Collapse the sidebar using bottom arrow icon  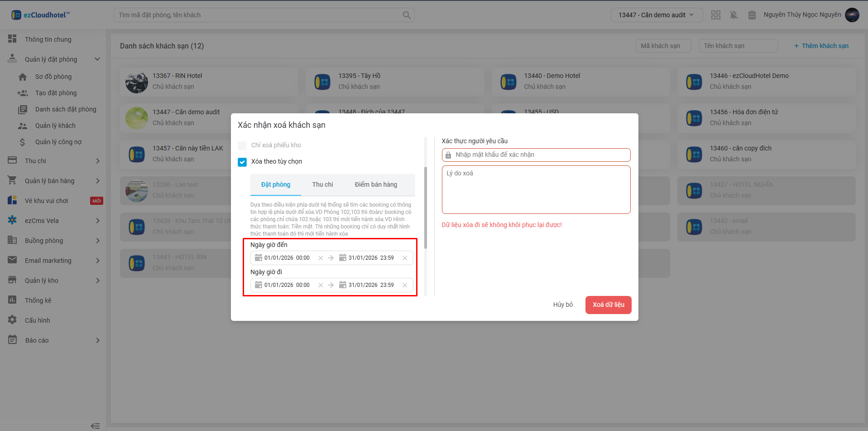[95, 426]
